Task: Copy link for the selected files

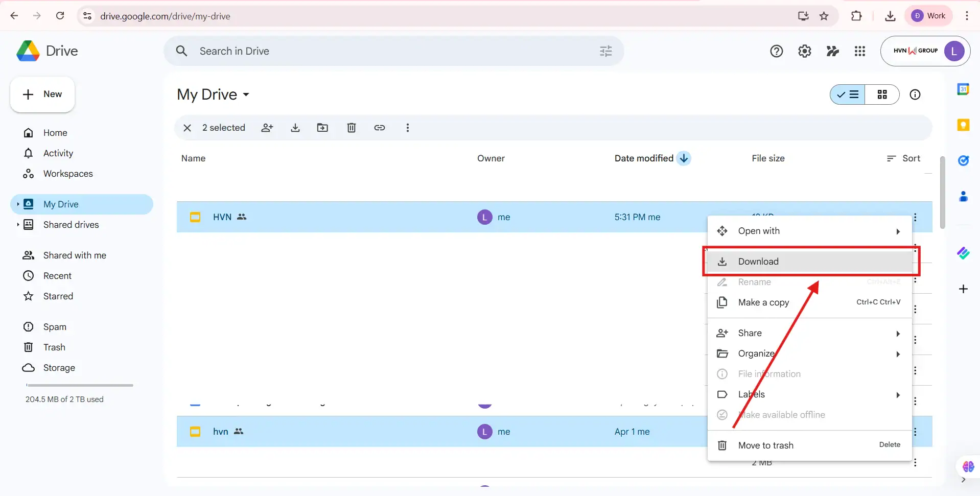Action: coord(380,128)
